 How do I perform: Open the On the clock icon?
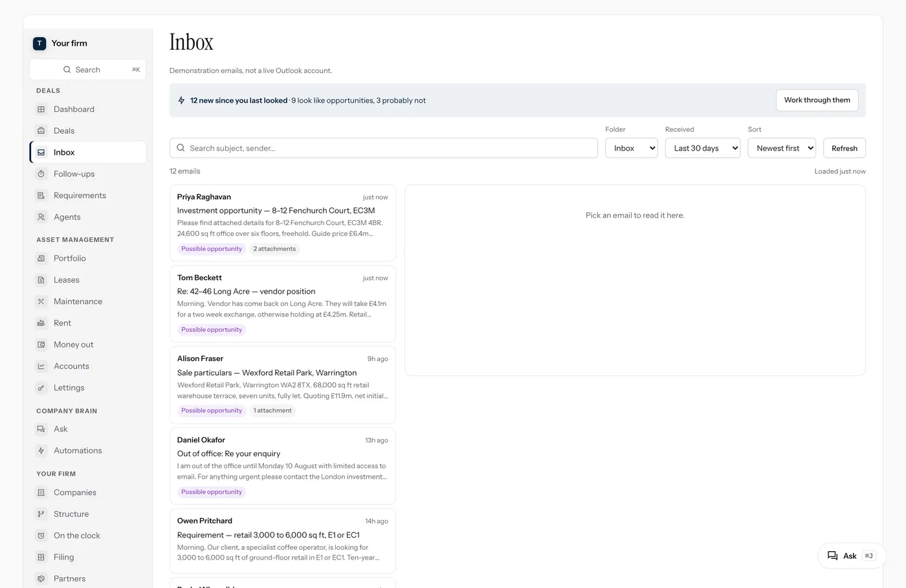(41, 536)
